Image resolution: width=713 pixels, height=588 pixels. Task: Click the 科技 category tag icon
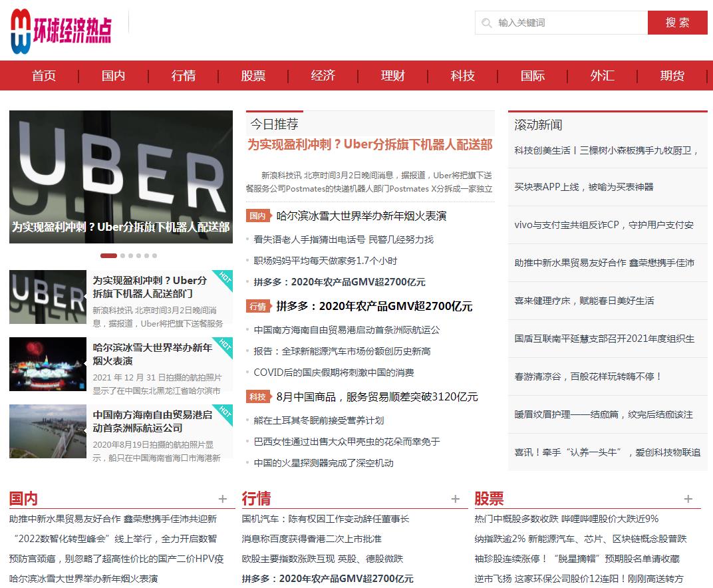(258, 396)
